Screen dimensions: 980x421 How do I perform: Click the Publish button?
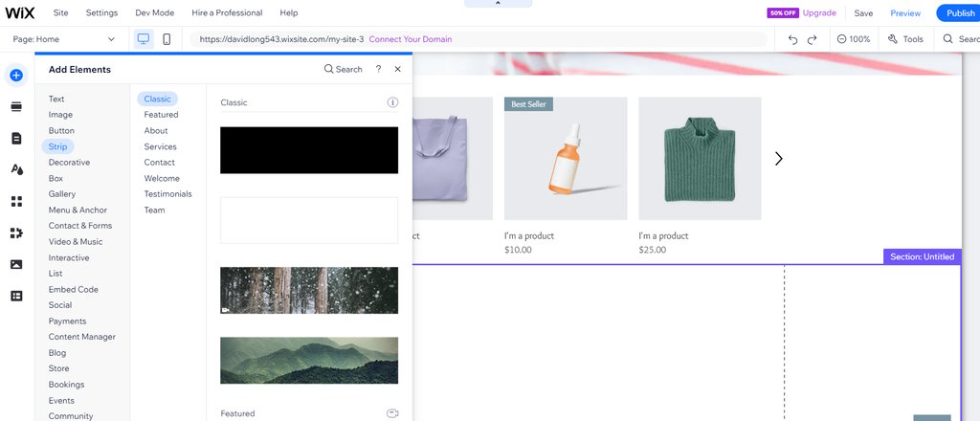pyautogui.click(x=959, y=13)
